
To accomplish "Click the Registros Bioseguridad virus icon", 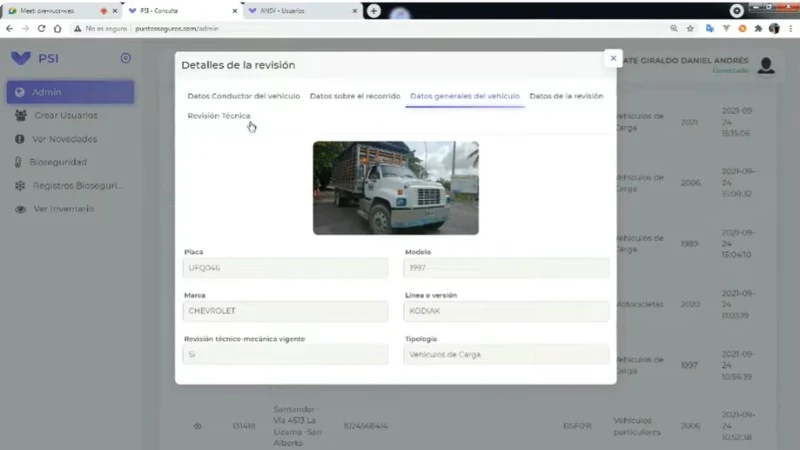I will tap(20, 186).
